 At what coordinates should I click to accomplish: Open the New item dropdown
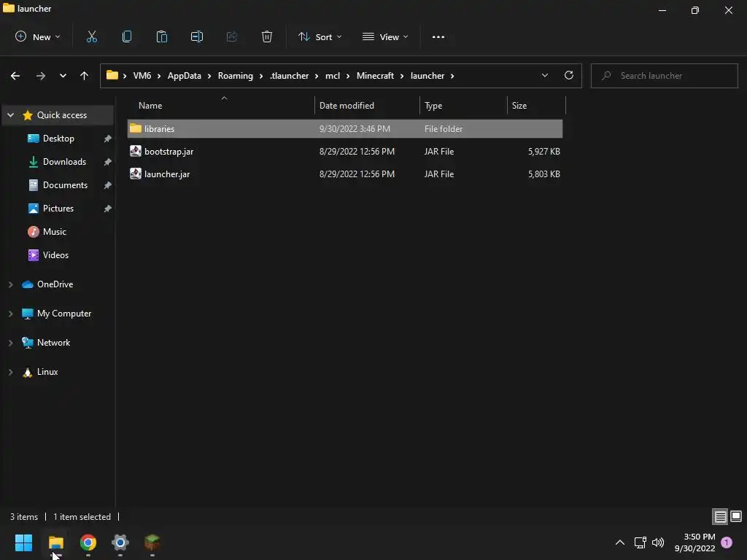pyautogui.click(x=38, y=36)
